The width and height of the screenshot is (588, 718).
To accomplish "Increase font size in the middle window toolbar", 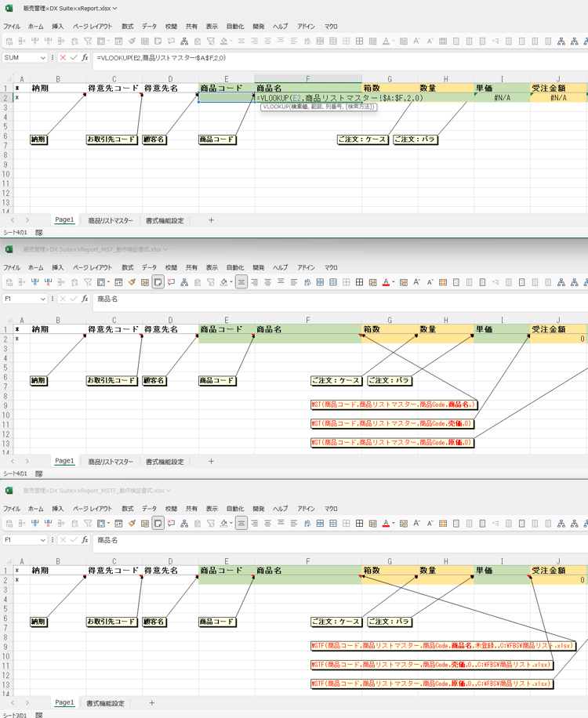I will tap(416, 282).
